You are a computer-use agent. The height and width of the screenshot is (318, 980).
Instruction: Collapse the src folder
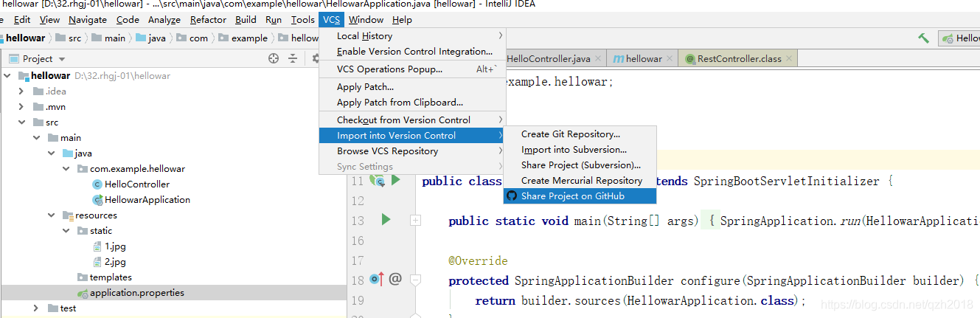[21, 122]
